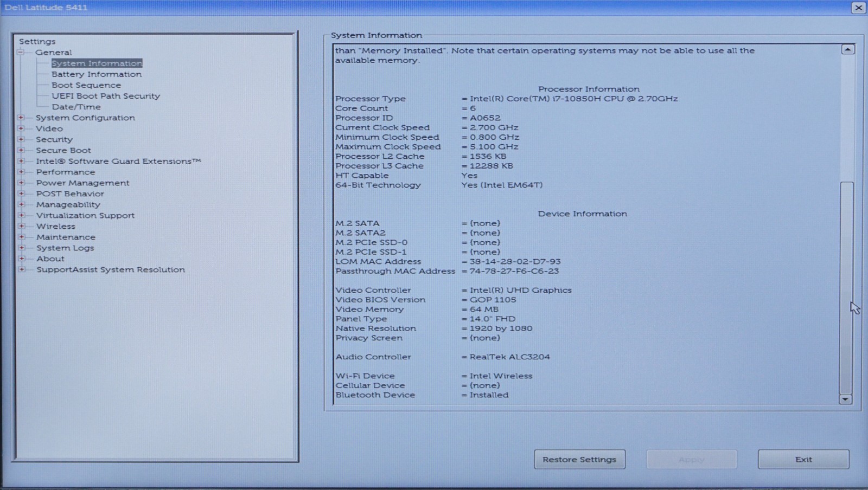868x490 pixels.
Task: Click the Exit button
Action: pyautogui.click(x=803, y=459)
